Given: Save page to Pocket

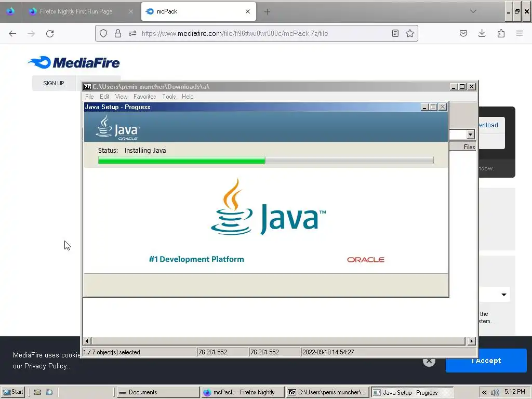Looking at the screenshot, I should pyautogui.click(x=463, y=33).
